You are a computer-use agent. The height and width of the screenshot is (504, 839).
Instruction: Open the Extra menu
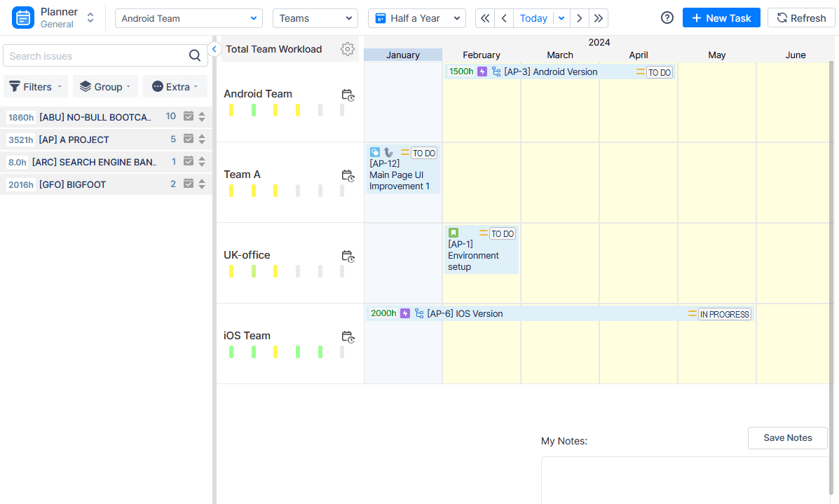pos(175,86)
